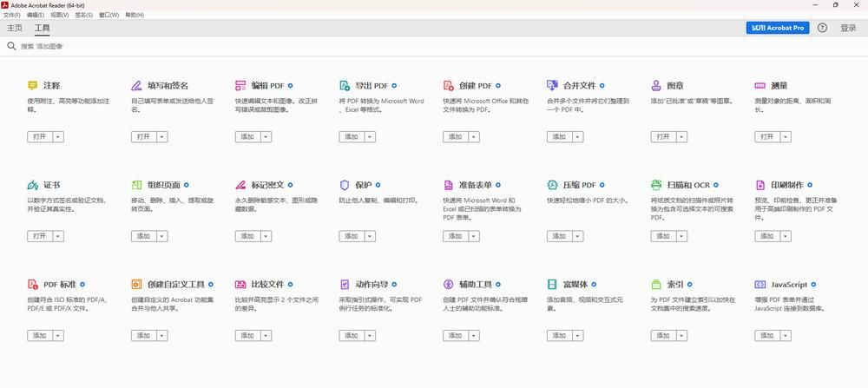Open the dropdown arrow under 比较文件
The width and height of the screenshot is (868, 388).
tap(266, 335)
